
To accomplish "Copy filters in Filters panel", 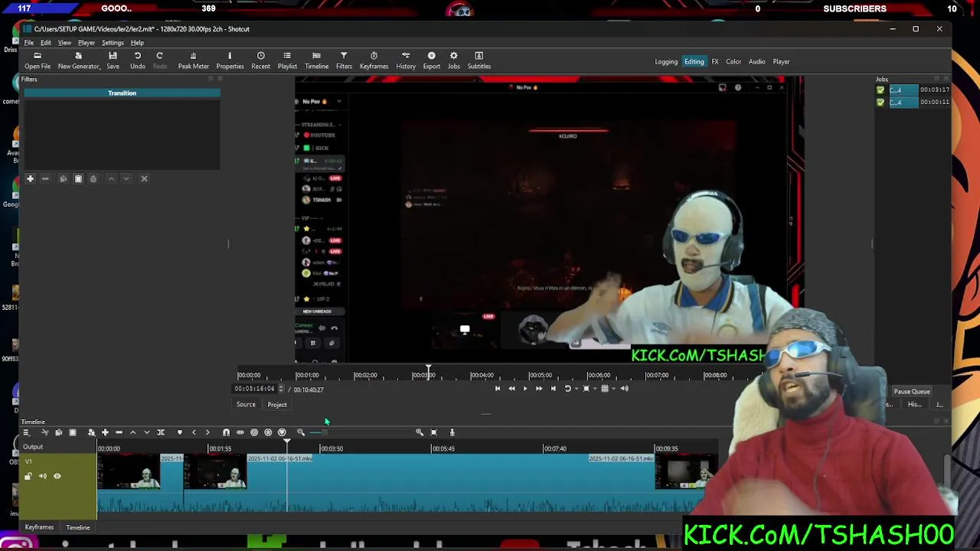I will [64, 178].
